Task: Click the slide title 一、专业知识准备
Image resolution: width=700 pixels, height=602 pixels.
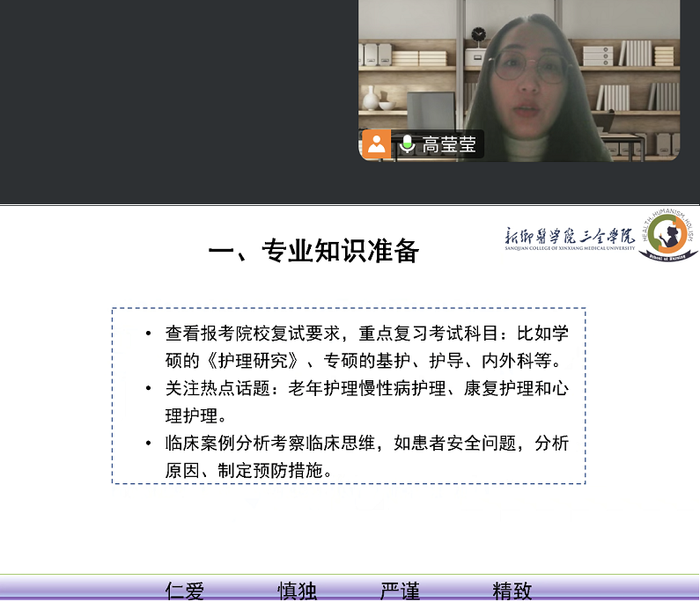Action: click(313, 252)
